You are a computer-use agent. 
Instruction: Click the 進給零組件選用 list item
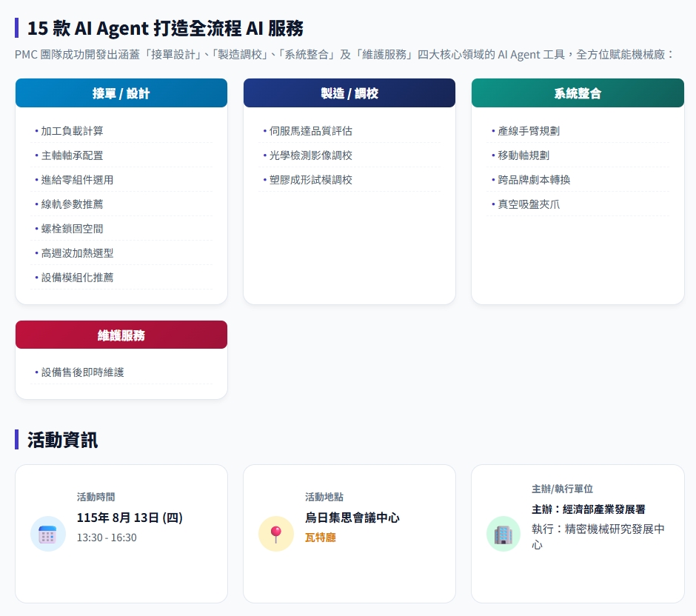pos(121,180)
